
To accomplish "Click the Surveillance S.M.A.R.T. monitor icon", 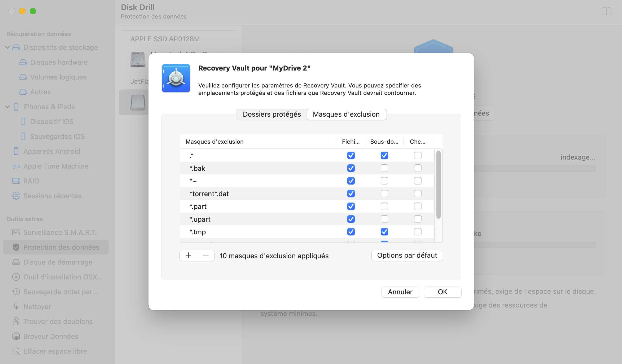I will pos(16,233).
